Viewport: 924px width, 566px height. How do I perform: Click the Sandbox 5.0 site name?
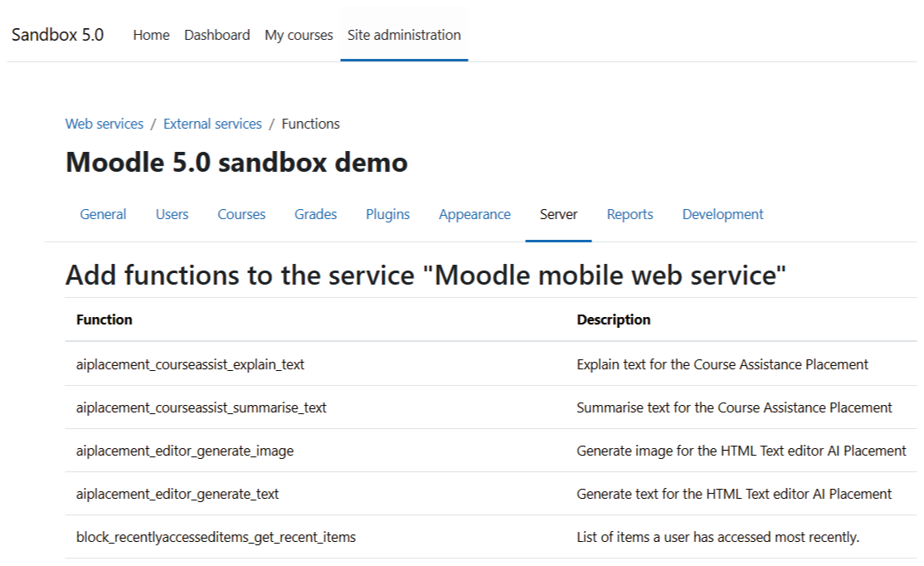click(x=58, y=35)
